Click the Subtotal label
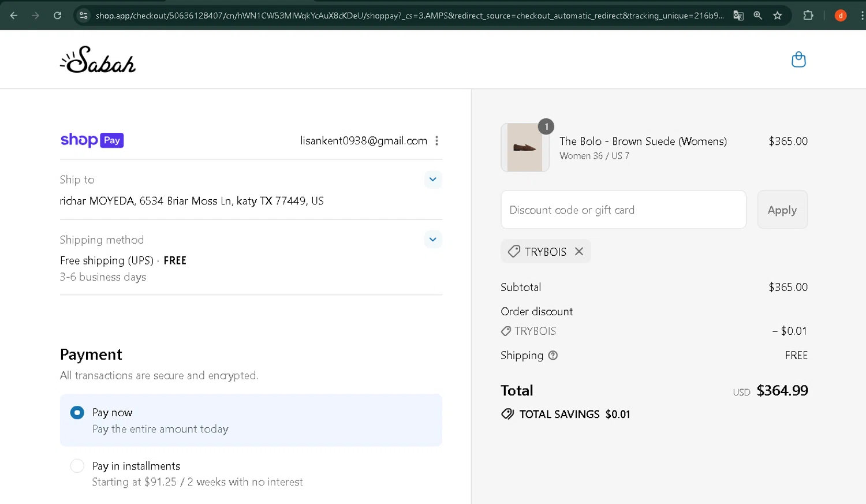 click(521, 287)
